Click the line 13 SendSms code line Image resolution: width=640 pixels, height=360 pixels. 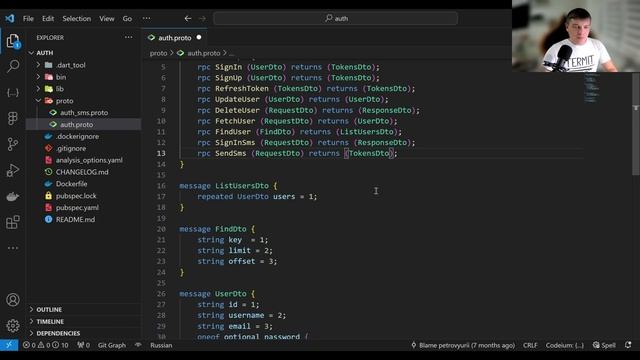(297, 153)
